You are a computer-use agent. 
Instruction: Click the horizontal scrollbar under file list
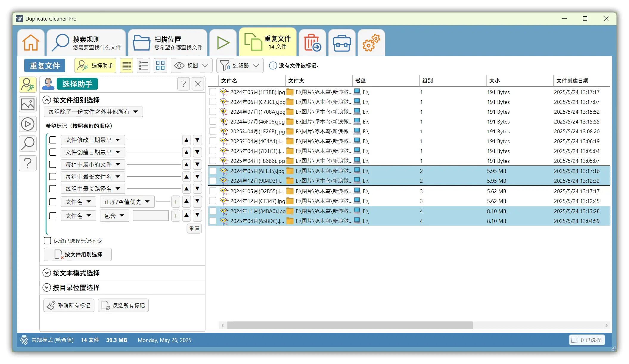[x=349, y=325]
